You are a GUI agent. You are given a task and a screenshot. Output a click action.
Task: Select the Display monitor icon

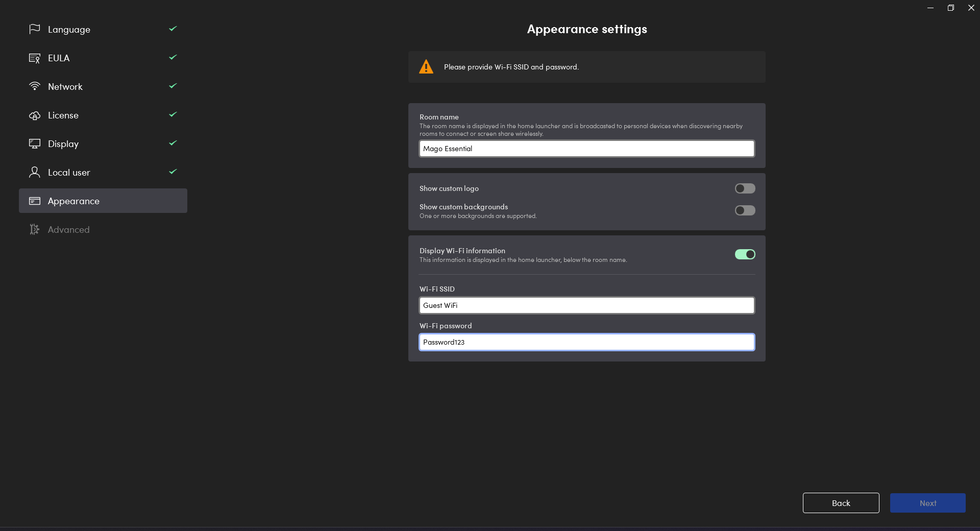point(34,143)
